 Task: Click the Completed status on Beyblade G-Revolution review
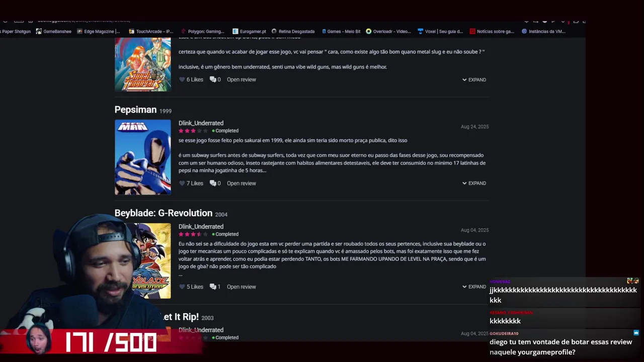pyautogui.click(x=225, y=234)
